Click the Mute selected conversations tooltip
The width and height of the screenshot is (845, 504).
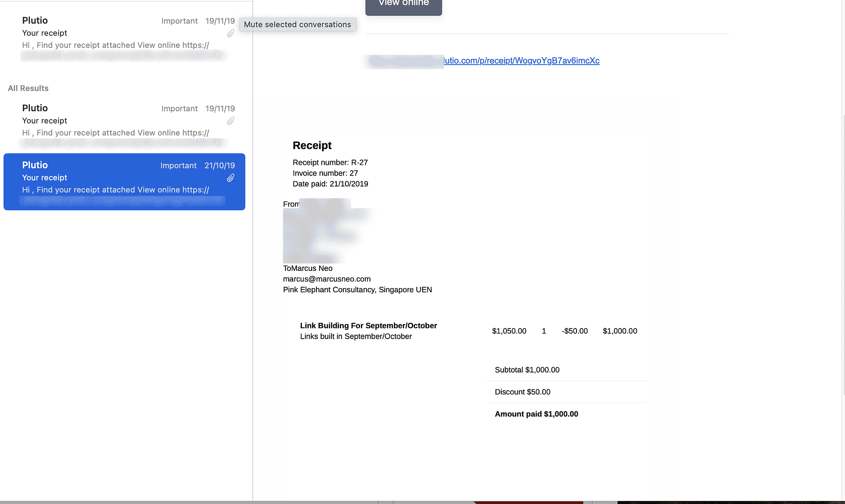(298, 25)
